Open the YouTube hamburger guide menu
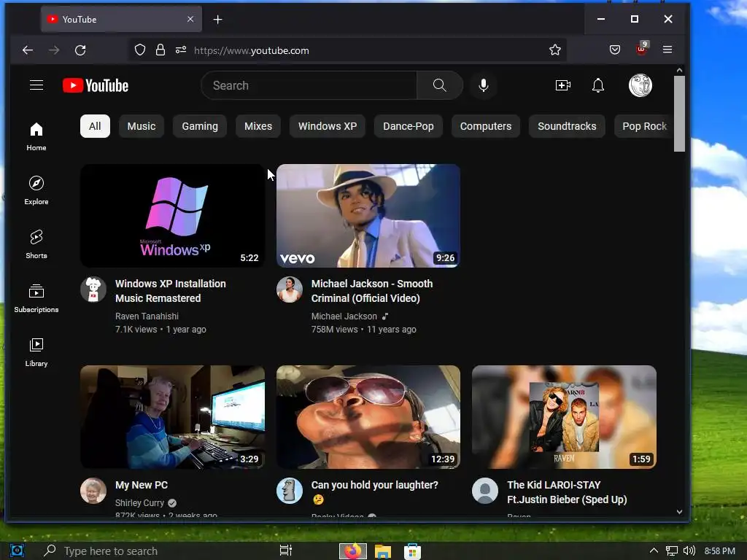This screenshot has width=747, height=560. click(x=36, y=85)
